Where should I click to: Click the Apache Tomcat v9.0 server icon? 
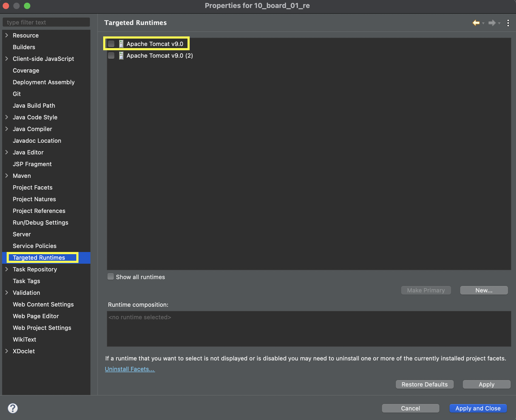(121, 44)
